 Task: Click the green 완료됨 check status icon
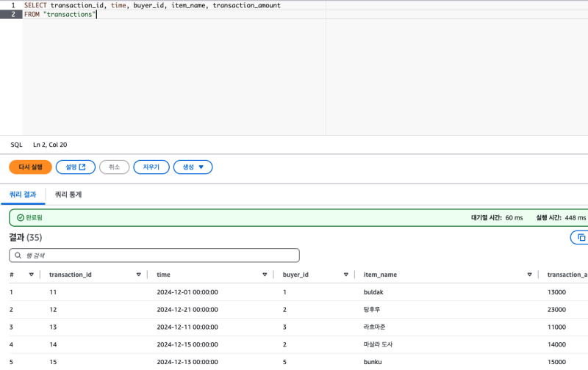(x=21, y=218)
